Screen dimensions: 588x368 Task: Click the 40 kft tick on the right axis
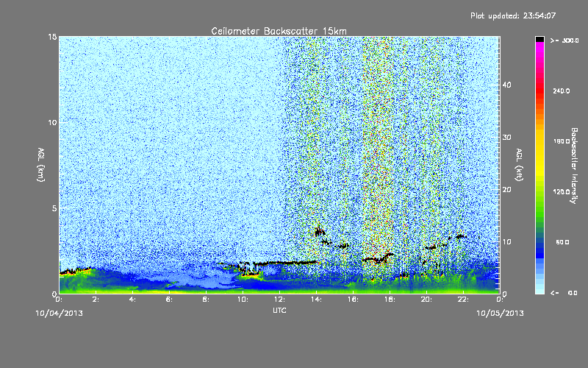tap(506, 85)
